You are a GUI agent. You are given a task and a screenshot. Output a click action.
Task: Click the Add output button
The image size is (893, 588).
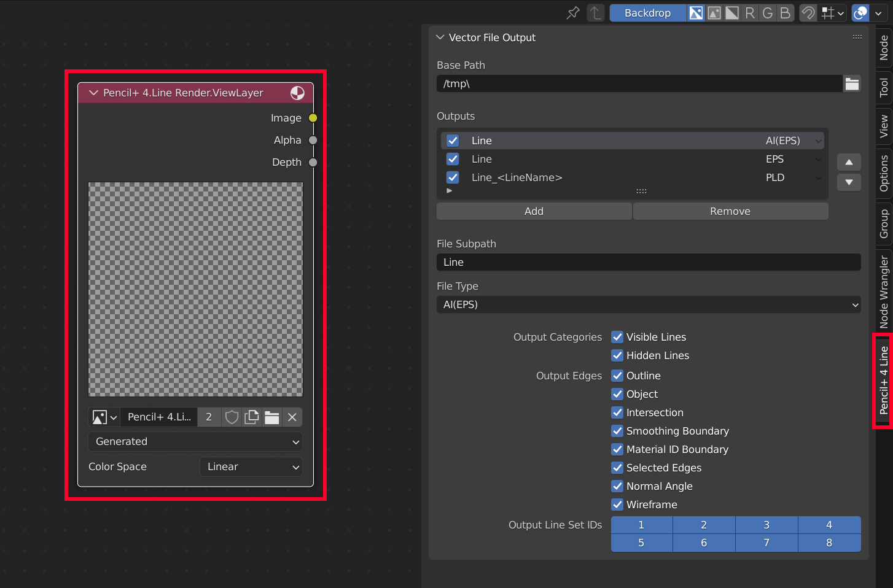534,211
